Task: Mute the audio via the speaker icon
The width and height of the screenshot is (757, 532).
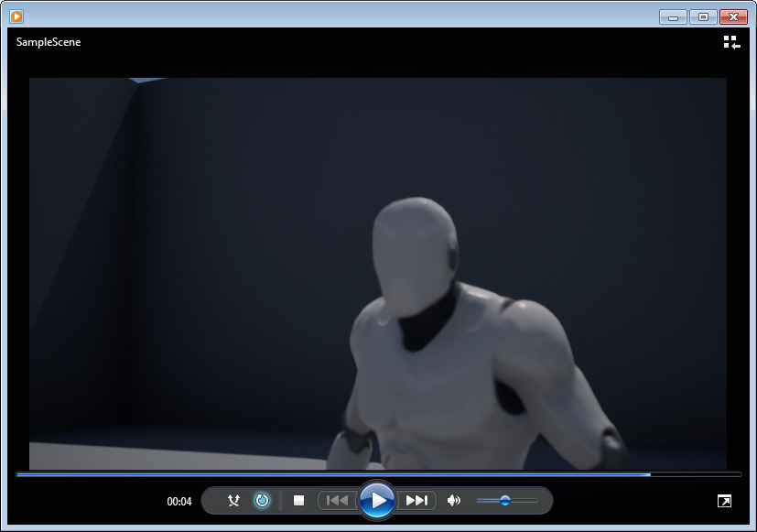Action: 453,501
